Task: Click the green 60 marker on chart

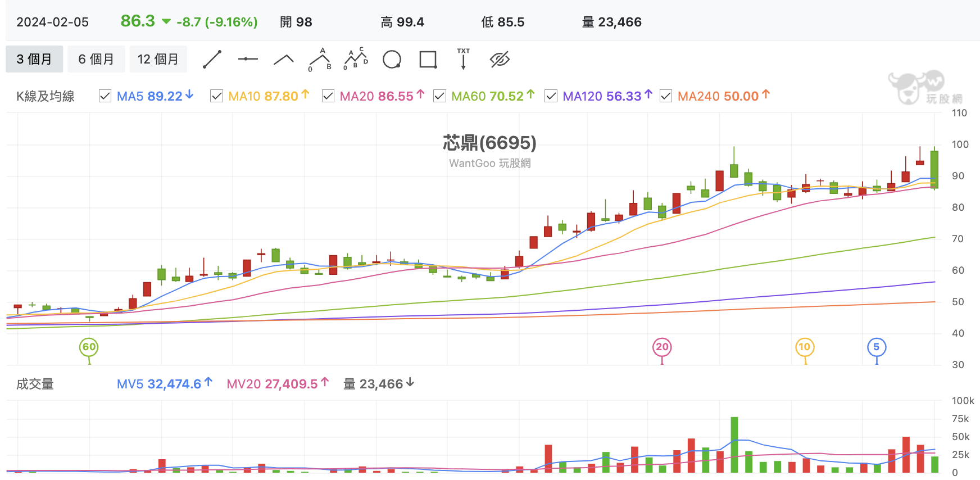Action: point(89,347)
